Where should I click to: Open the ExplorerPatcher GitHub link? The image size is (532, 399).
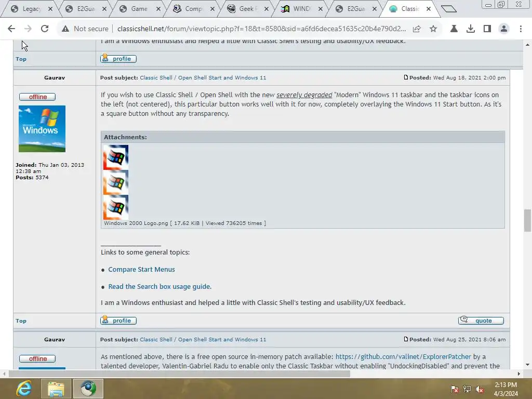[x=403, y=356]
